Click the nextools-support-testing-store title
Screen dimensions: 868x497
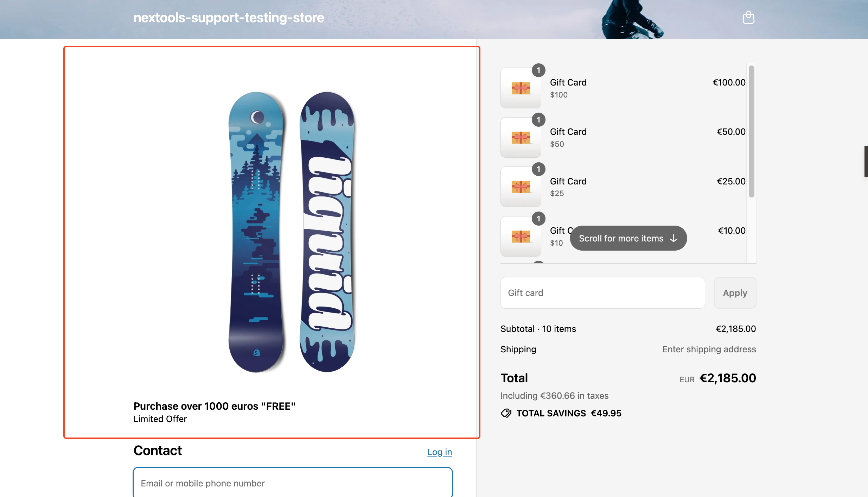(x=229, y=18)
